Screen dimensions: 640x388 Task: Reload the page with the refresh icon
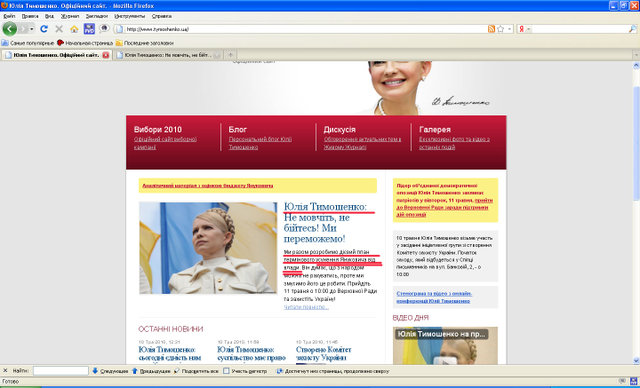pyautogui.click(x=44, y=29)
